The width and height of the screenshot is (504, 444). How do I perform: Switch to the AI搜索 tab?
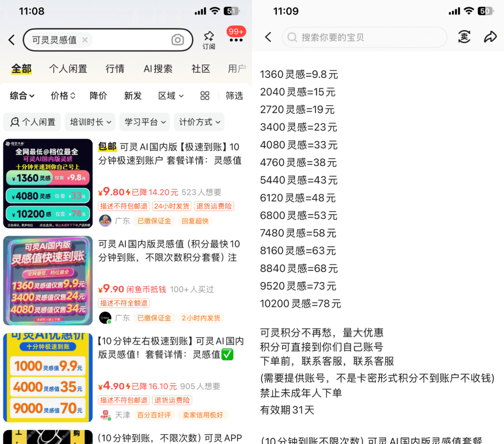pos(158,69)
